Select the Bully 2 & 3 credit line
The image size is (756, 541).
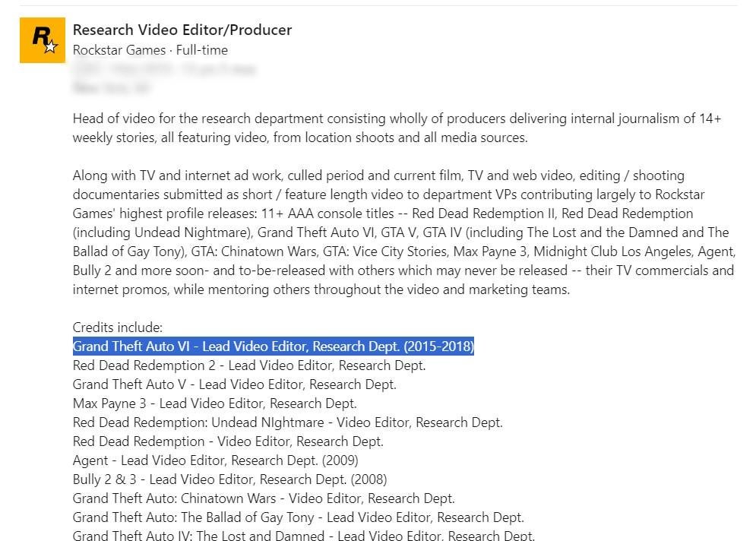pyautogui.click(x=229, y=479)
